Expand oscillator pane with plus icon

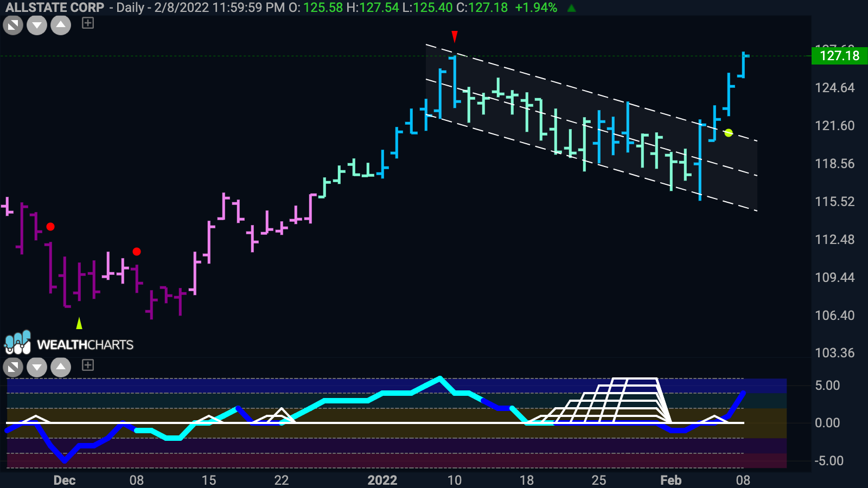[88, 365]
